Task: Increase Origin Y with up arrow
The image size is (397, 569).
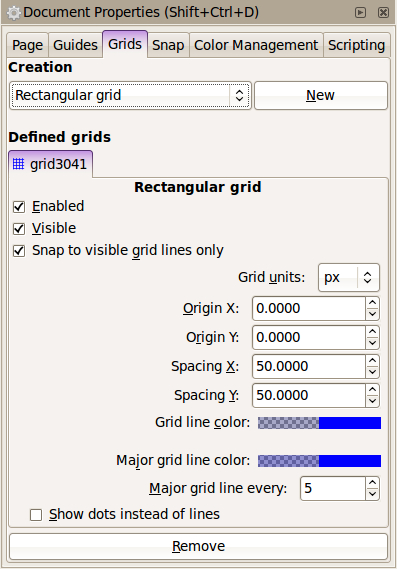Action: 372,332
